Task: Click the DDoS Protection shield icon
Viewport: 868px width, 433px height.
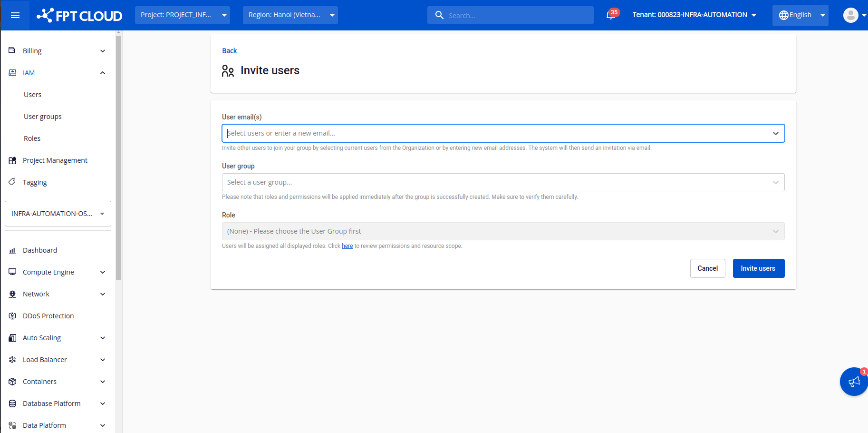Action: click(12, 316)
